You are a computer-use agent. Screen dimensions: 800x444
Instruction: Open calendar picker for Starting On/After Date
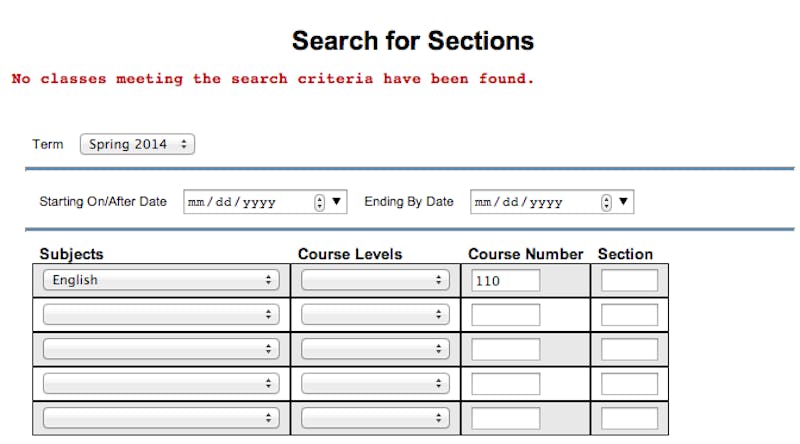[337, 202]
